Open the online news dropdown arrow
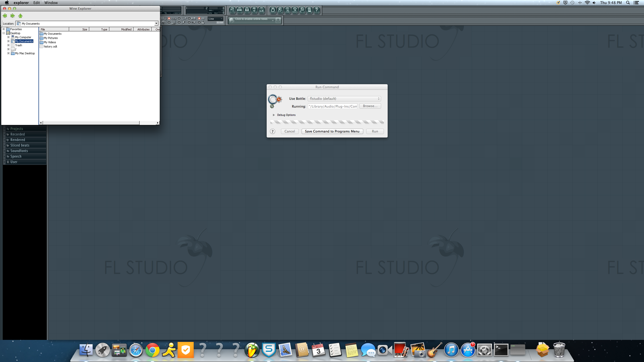 [273, 20]
